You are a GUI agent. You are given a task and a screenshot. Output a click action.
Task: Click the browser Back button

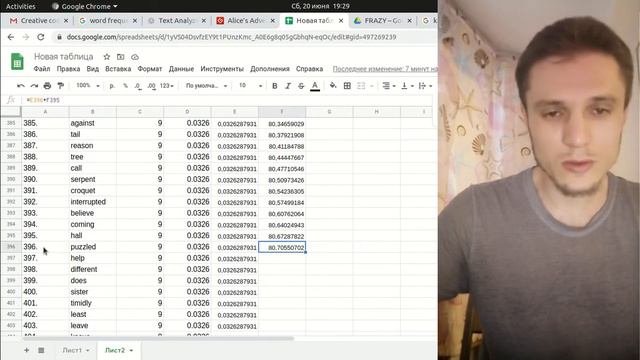pos(11,37)
